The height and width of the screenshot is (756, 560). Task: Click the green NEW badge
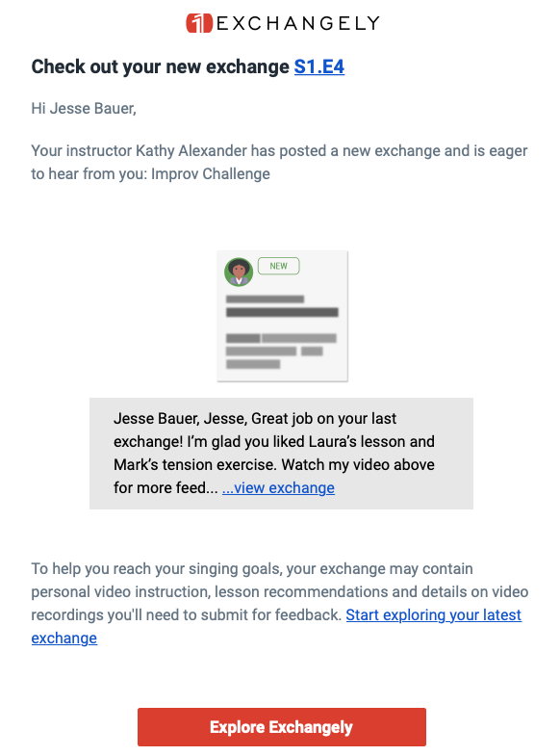coord(279,266)
